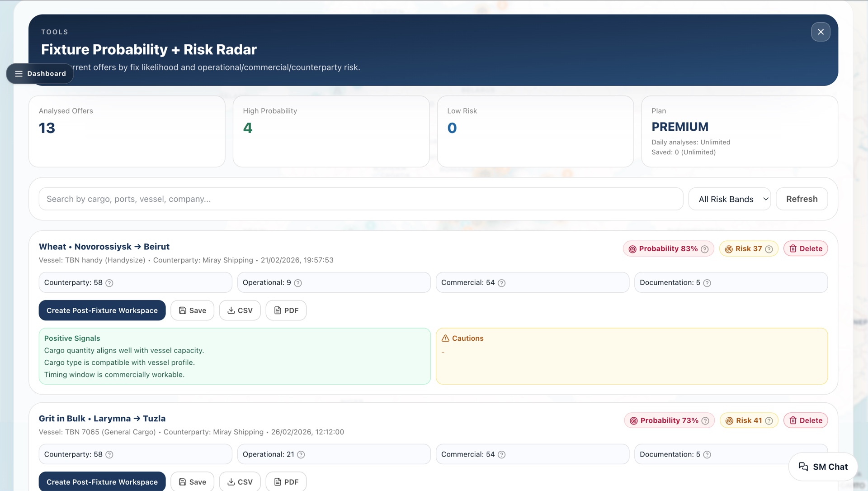Delete the Wheat Novorossiysk to Beirut offer
The height and width of the screenshot is (491, 868).
(805, 248)
